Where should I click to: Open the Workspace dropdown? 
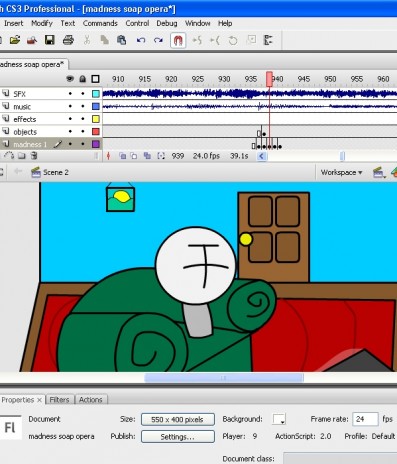pyautogui.click(x=341, y=173)
